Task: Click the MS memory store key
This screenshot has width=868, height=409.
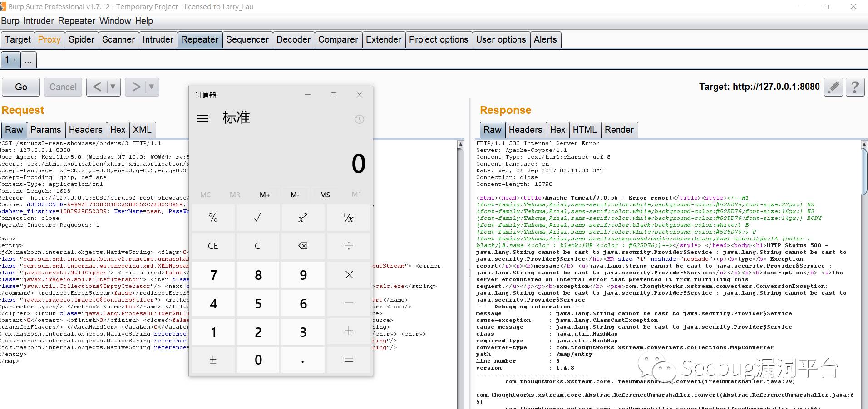Action: coord(325,195)
